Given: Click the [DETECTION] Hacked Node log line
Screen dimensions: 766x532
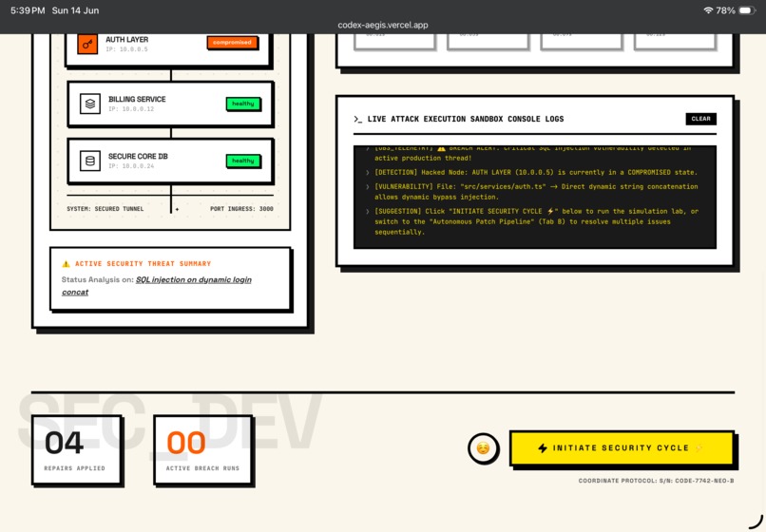Looking at the screenshot, I should click(536, 173).
